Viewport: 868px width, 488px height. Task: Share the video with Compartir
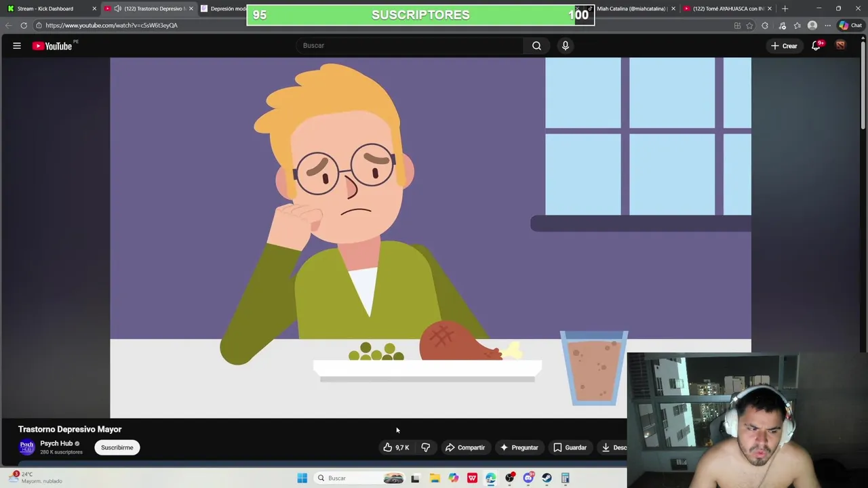click(x=465, y=447)
